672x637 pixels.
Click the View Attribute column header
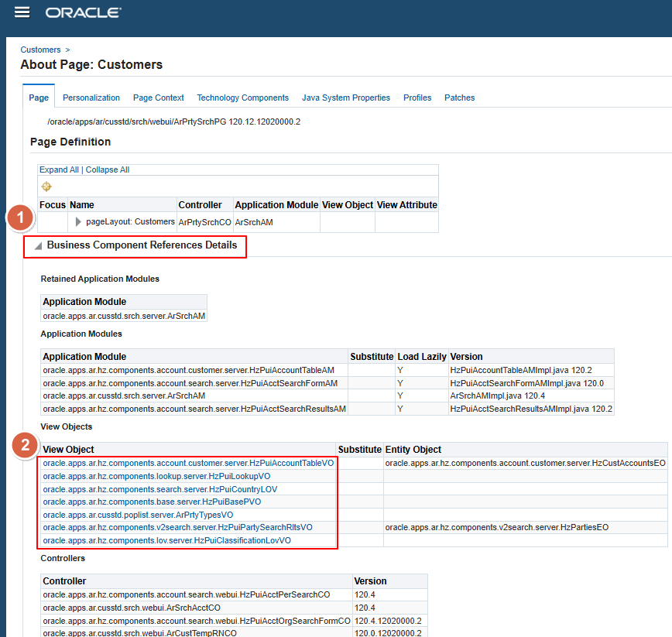click(x=406, y=205)
